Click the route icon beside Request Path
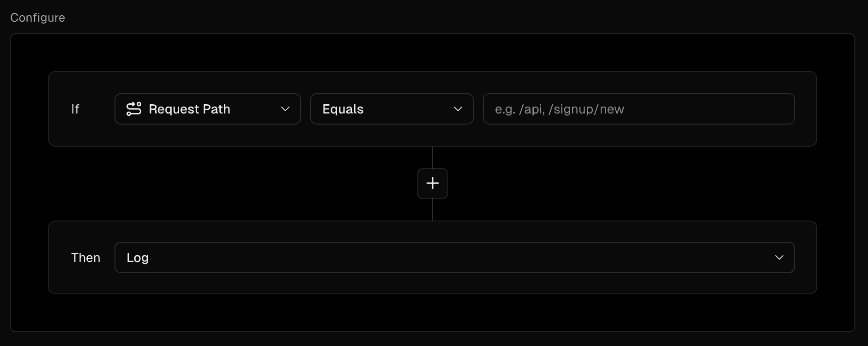The image size is (868, 346). point(133,109)
